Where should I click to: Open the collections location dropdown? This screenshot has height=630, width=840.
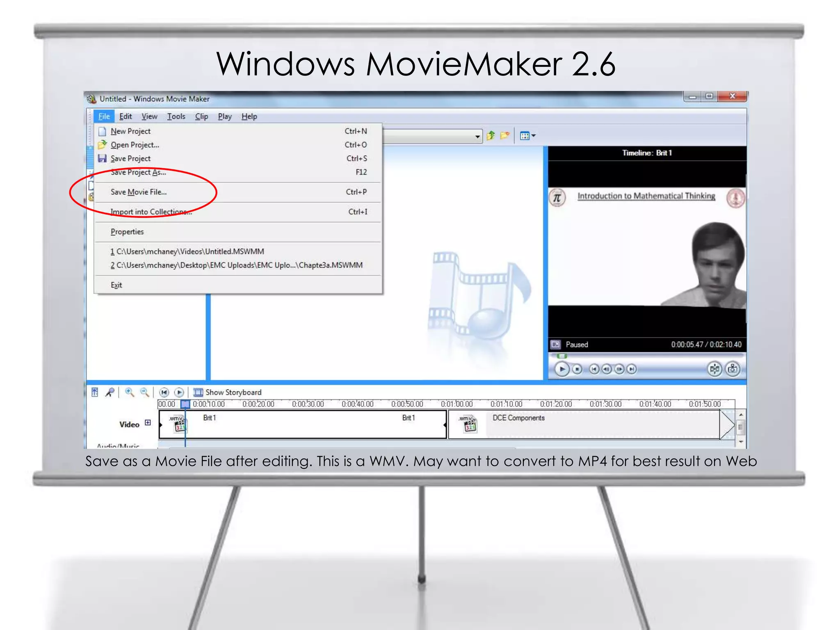click(477, 136)
